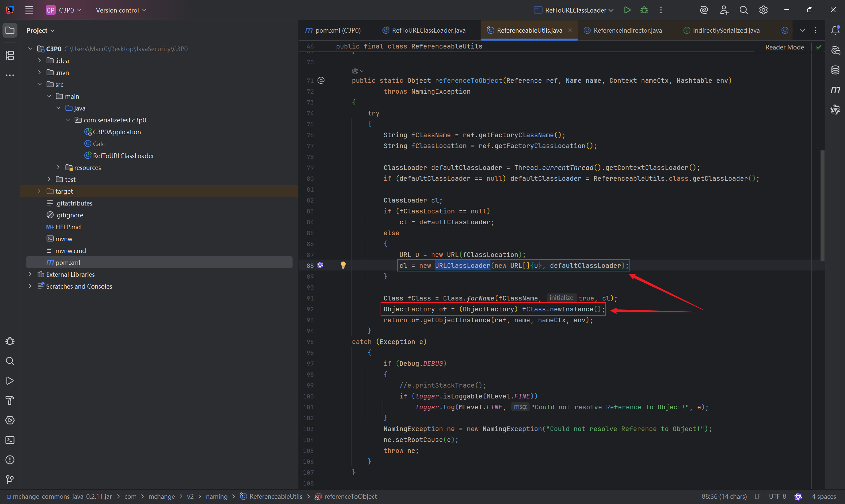Start debugging with the bug icon
This screenshot has height=504, width=845.
(x=644, y=10)
